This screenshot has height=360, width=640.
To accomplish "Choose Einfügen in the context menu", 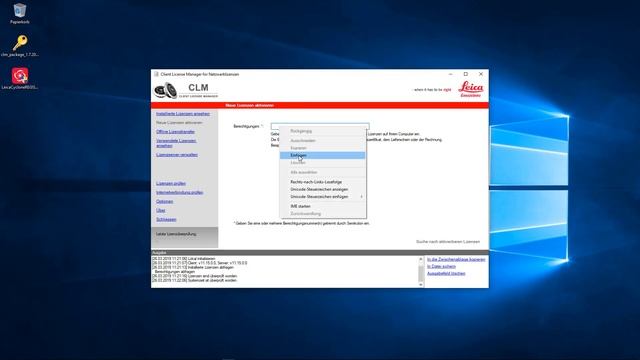I will (x=322, y=155).
